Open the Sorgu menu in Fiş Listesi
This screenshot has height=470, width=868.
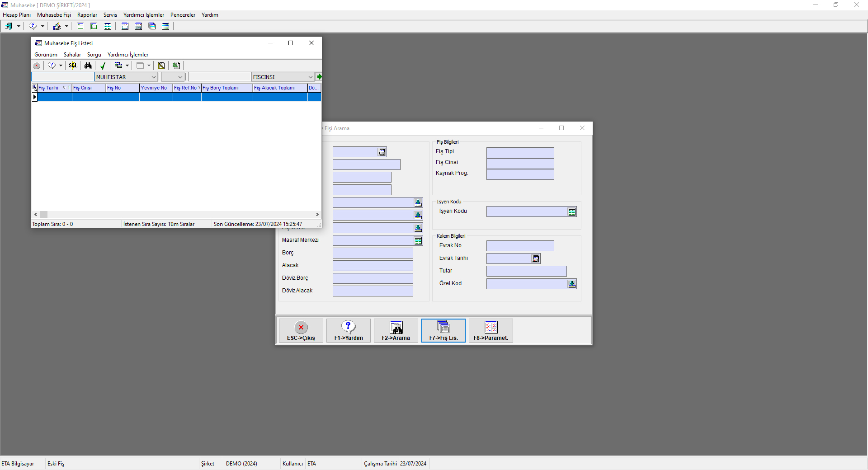click(94, 55)
